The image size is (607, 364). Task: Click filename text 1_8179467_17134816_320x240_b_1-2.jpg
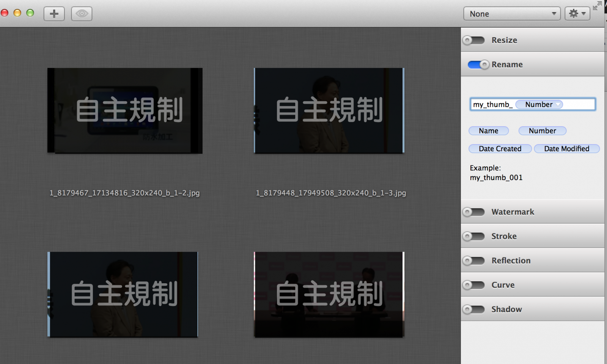click(x=124, y=193)
